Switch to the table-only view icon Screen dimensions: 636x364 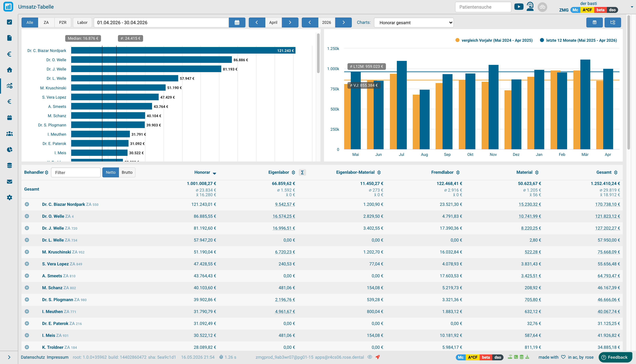pyautogui.click(x=594, y=23)
